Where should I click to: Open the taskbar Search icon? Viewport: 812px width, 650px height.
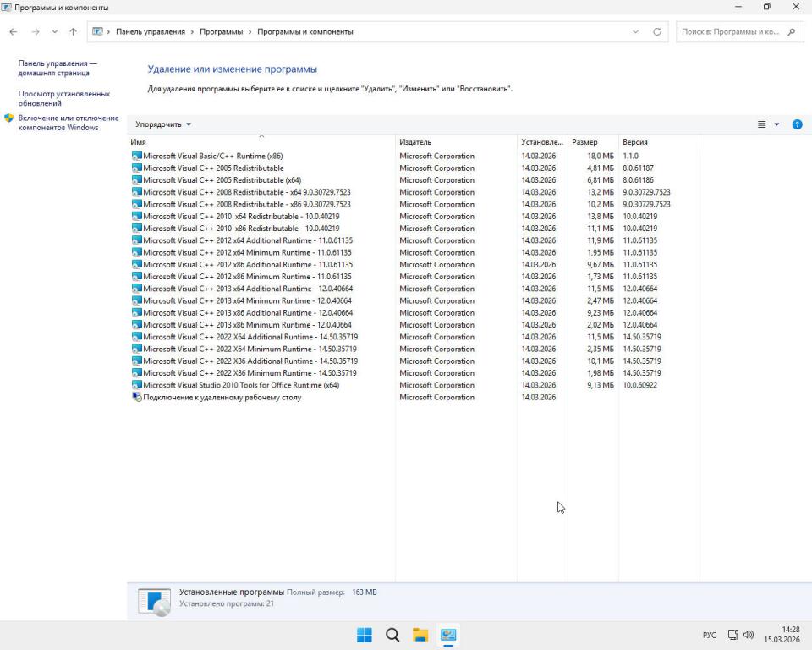pos(392,635)
